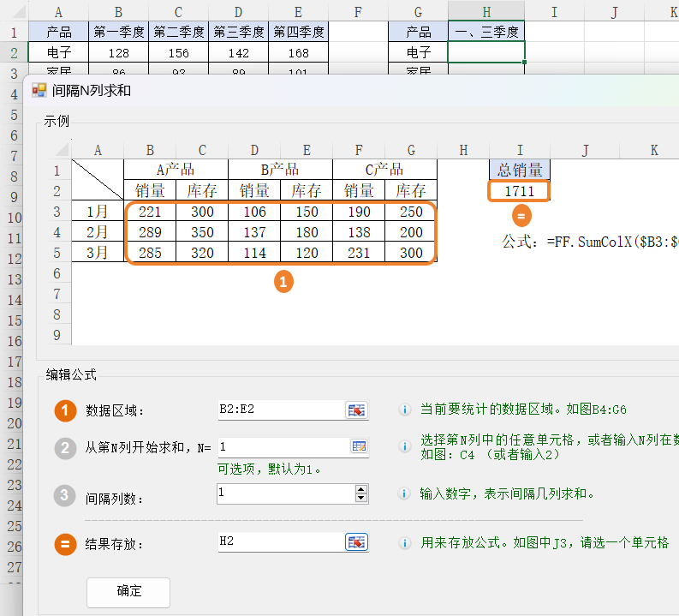Viewport: 679px width, 616px height.
Task: Select cell B2 containing 128
Action: coord(118,52)
